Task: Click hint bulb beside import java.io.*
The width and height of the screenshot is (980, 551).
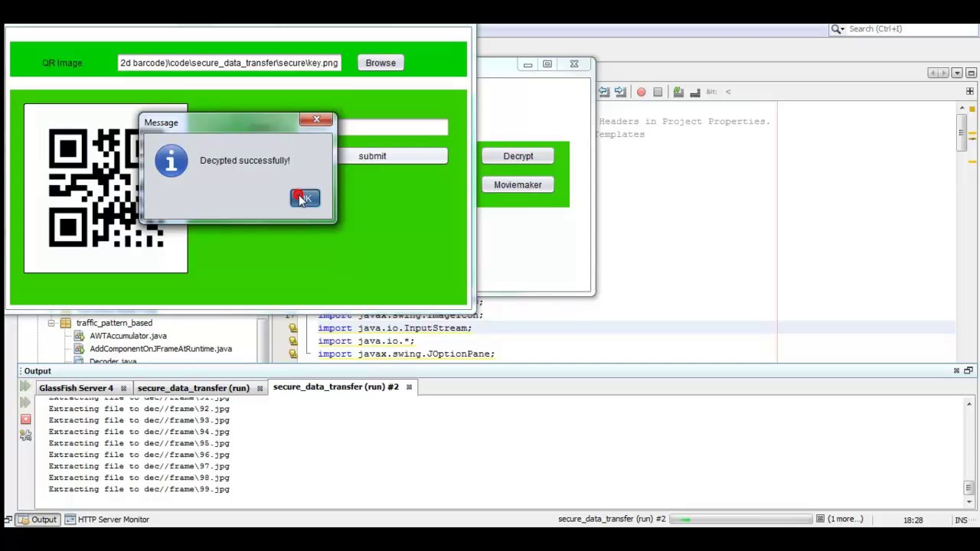Action: click(292, 341)
